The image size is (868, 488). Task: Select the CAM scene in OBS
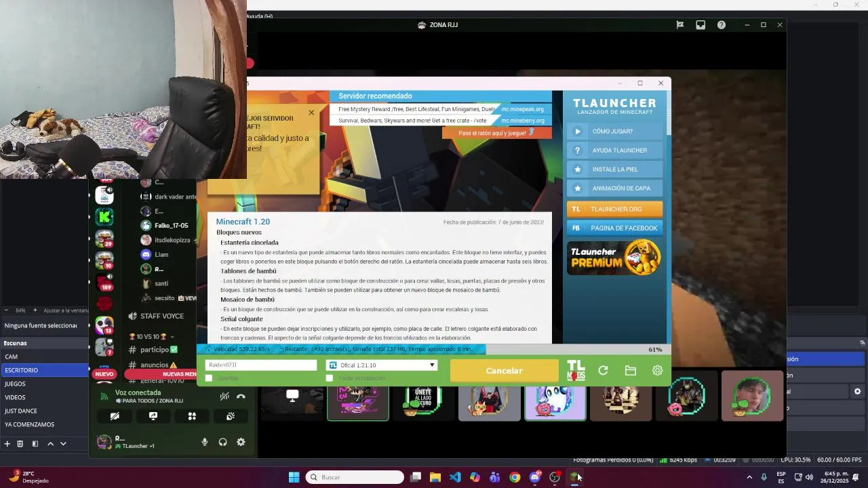click(44, 357)
